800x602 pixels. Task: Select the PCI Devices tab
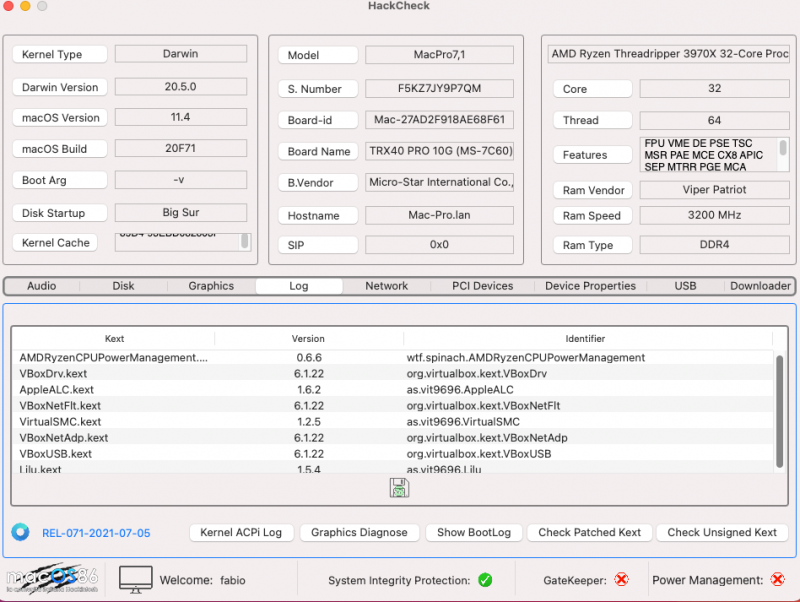482,286
